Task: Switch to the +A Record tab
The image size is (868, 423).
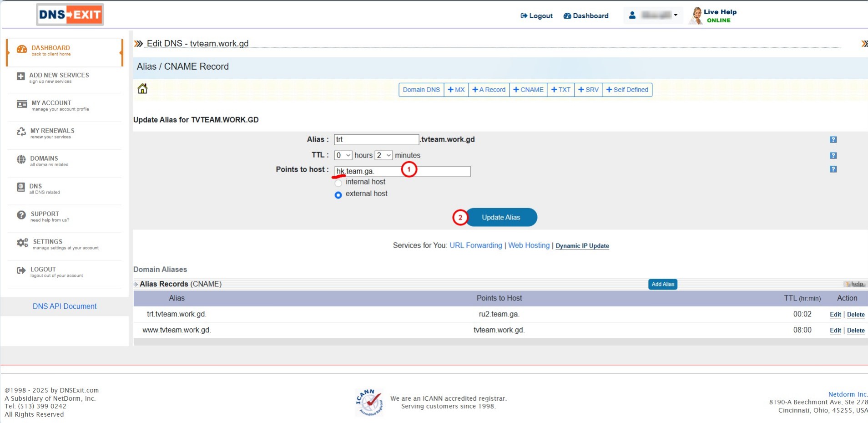Action: [489, 90]
